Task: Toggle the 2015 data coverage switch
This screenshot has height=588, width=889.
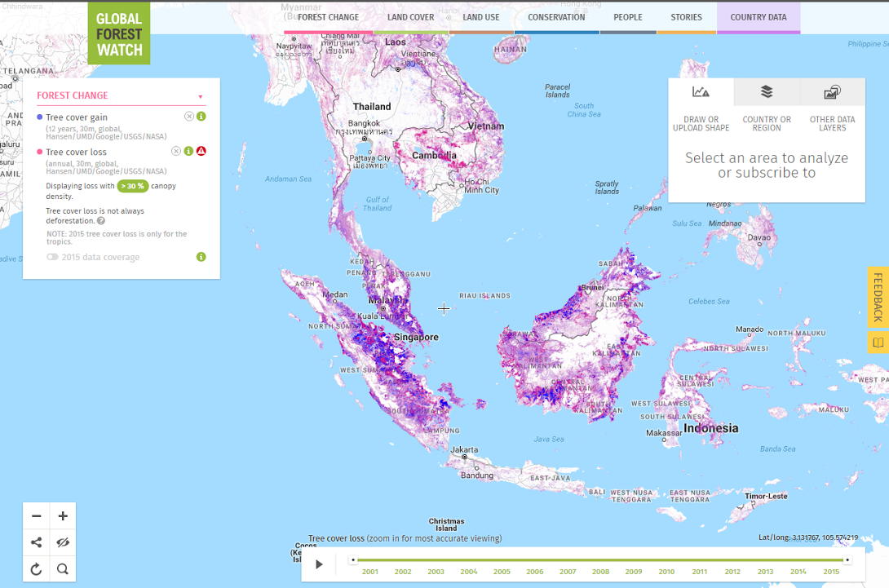Action: click(52, 257)
